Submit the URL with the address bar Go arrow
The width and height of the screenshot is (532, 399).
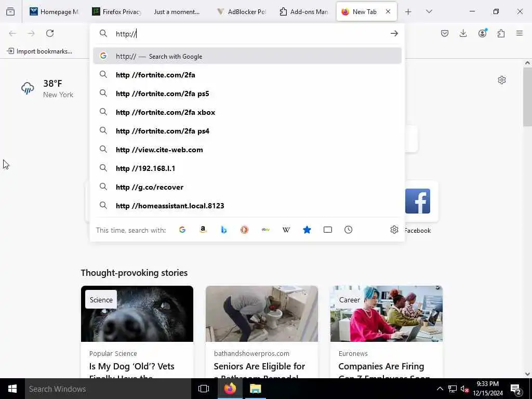pos(394,33)
